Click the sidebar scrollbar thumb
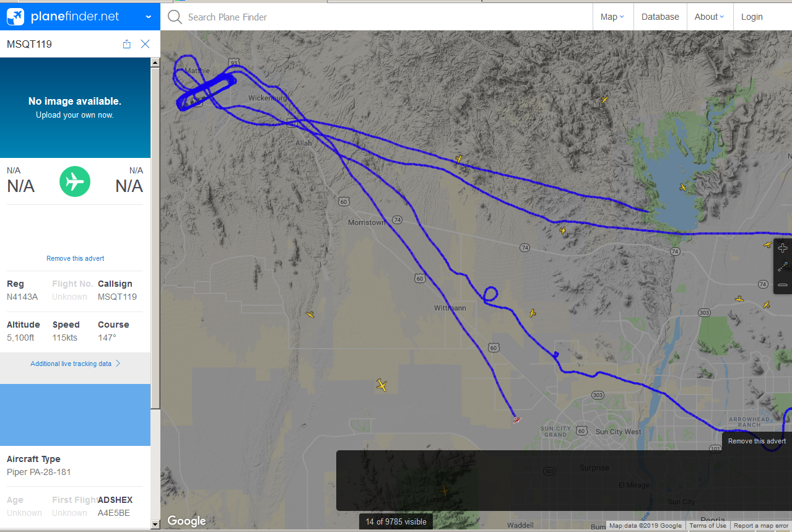This screenshot has height=532, width=792. click(155, 238)
